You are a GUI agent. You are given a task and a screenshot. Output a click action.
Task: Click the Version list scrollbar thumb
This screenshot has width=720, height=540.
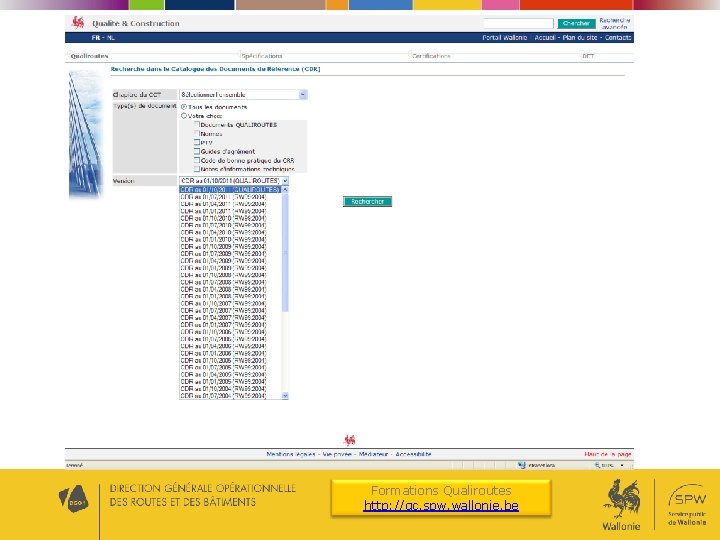click(285, 253)
